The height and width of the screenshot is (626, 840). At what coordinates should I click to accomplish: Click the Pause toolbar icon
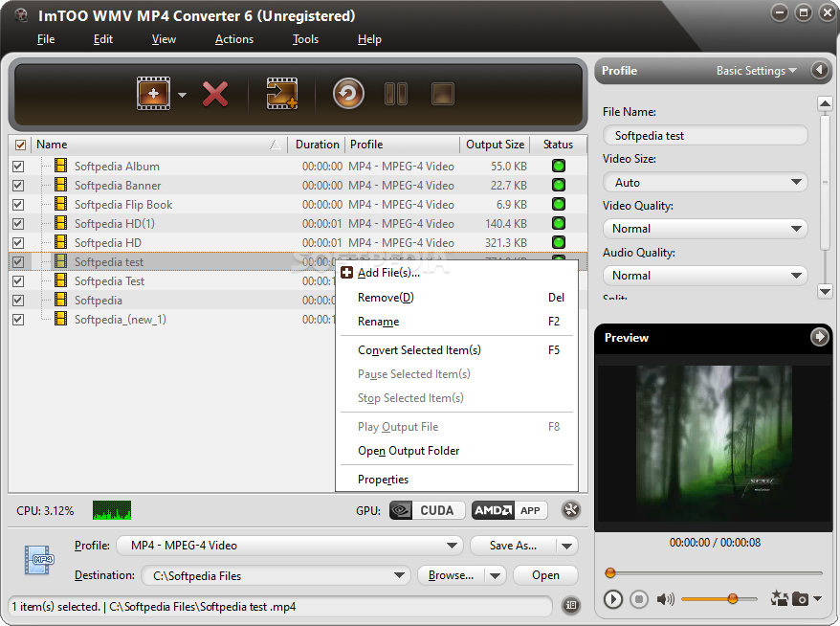(396, 94)
